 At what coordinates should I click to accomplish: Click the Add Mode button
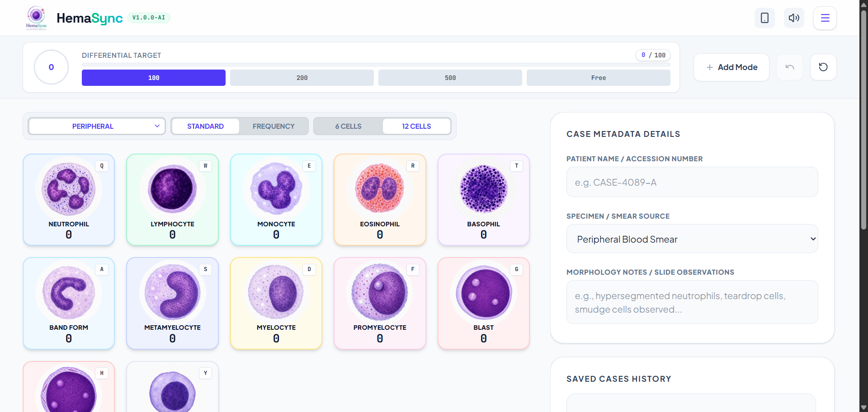coord(731,67)
